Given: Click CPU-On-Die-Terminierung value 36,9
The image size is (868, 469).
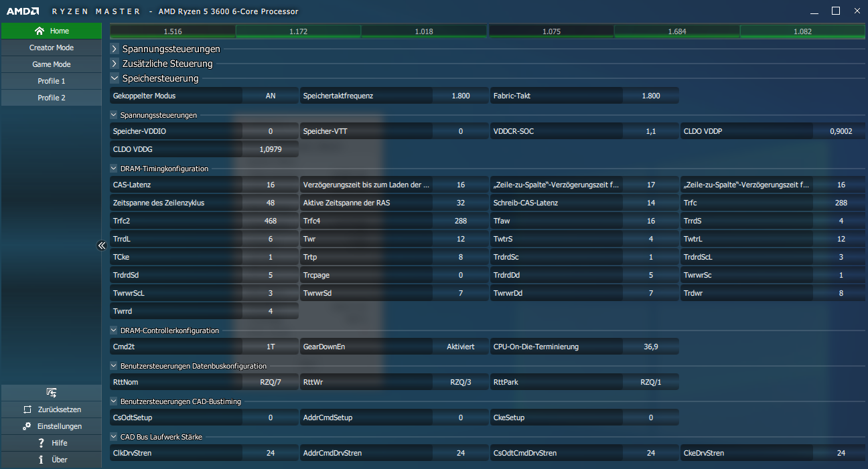Looking at the screenshot, I should coord(651,347).
